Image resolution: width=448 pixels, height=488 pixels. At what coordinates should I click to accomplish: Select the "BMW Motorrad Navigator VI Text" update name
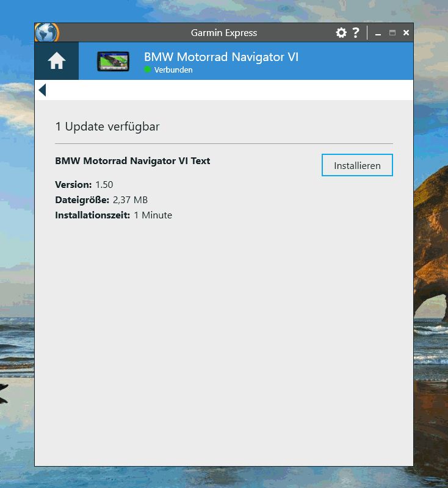click(132, 161)
